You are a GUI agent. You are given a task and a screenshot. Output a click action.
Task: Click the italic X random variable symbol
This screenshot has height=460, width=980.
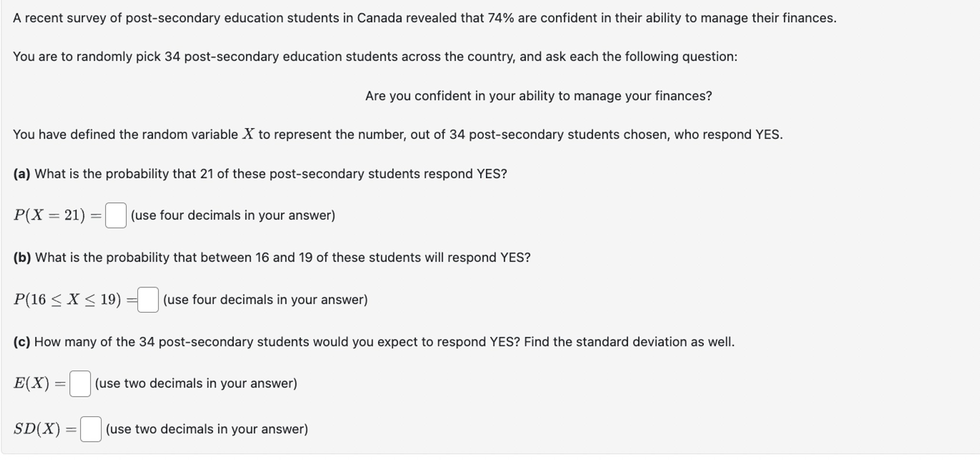coord(248,134)
